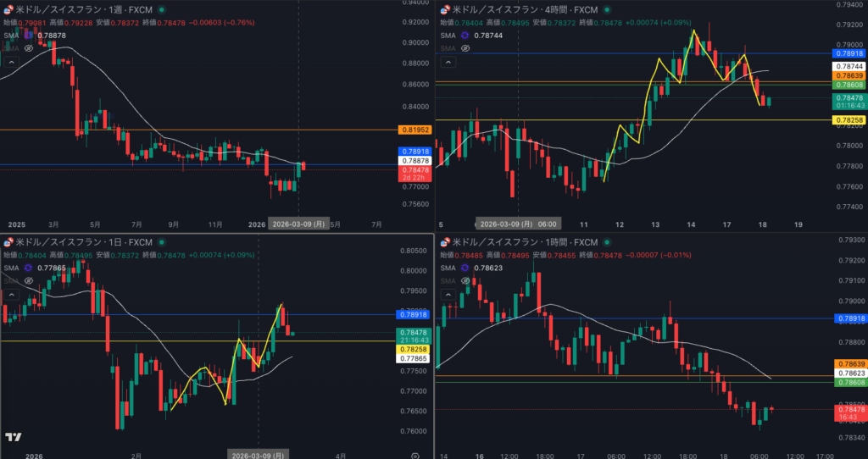Click the TradingView logo in the daily chart
The width and height of the screenshot is (868, 459).
(x=13, y=437)
